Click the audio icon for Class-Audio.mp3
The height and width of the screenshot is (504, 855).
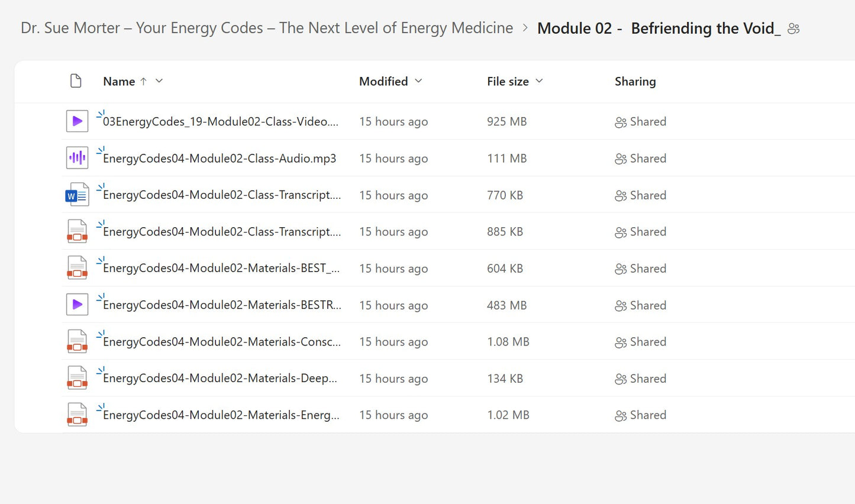[77, 158]
